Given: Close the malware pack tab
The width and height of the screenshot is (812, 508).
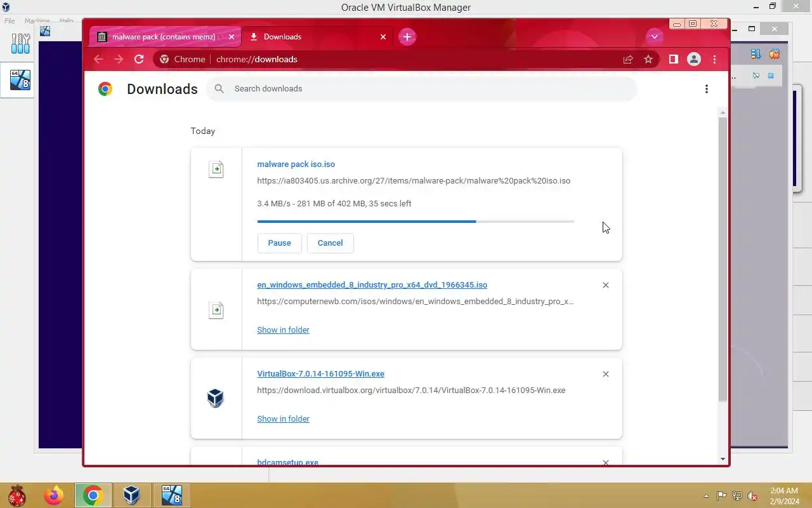Looking at the screenshot, I should tap(232, 37).
